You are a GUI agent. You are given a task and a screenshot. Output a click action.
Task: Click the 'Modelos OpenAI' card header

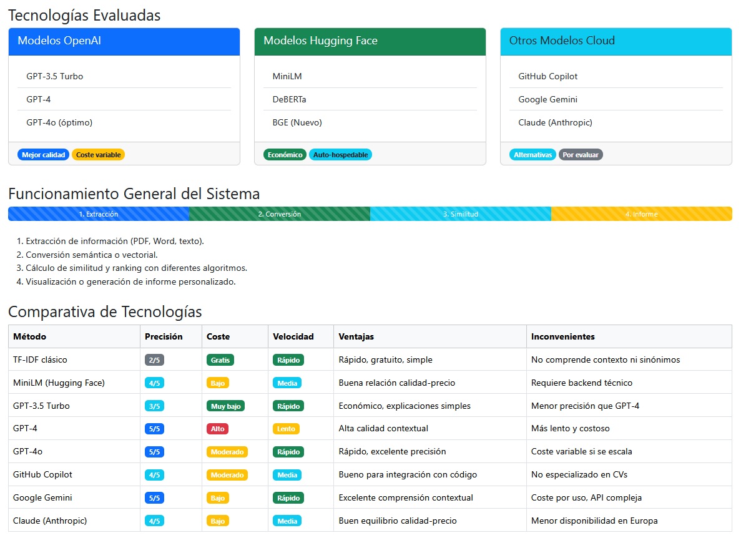click(x=124, y=41)
